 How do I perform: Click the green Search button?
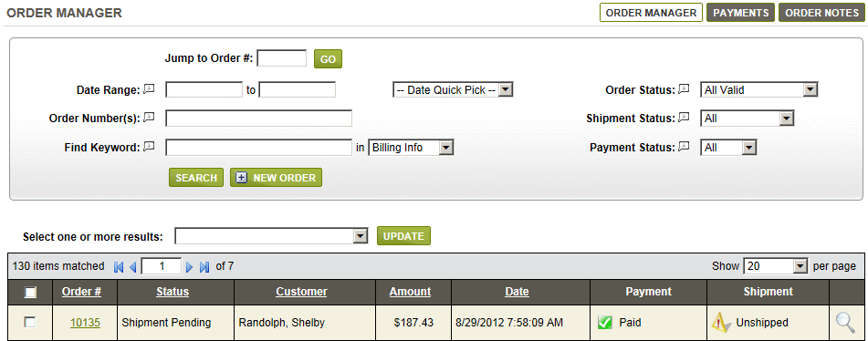[x=196, y=178]
